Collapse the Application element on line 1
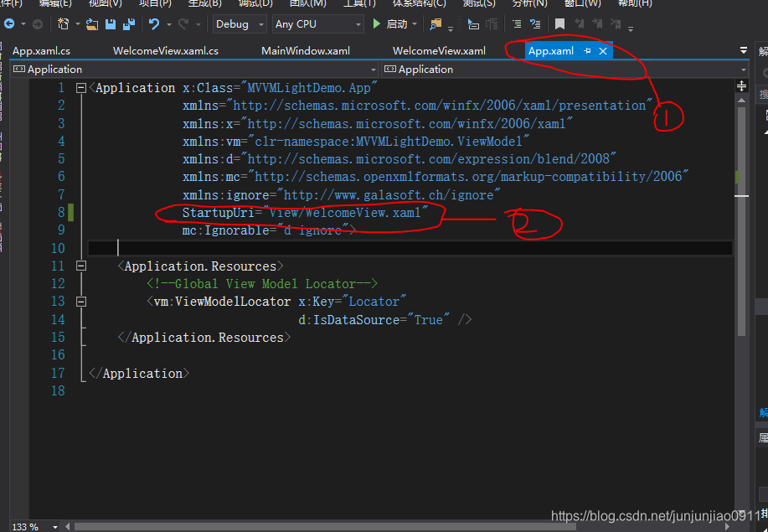 click(x=81, y=88)
